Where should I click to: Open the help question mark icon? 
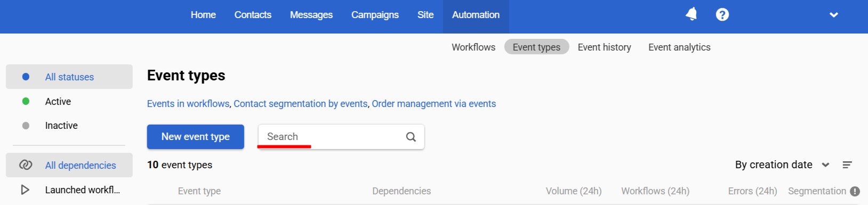[722, 14]
